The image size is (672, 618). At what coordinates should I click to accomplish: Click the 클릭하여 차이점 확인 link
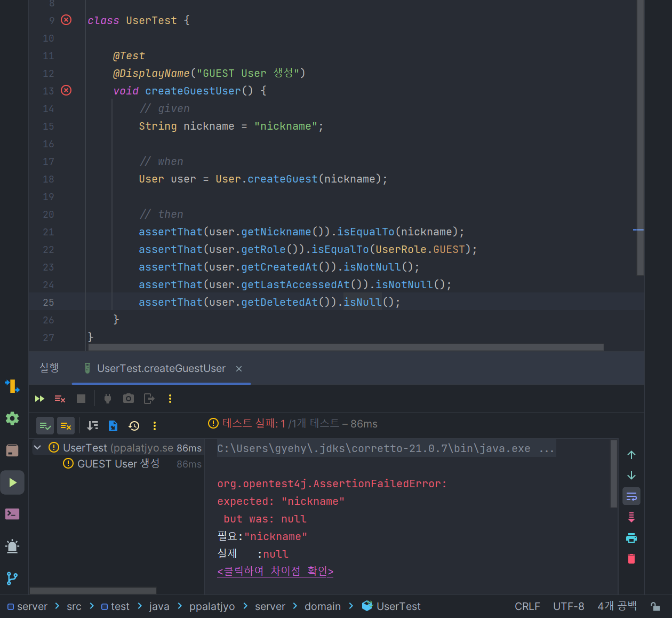[x=275, y=571]
